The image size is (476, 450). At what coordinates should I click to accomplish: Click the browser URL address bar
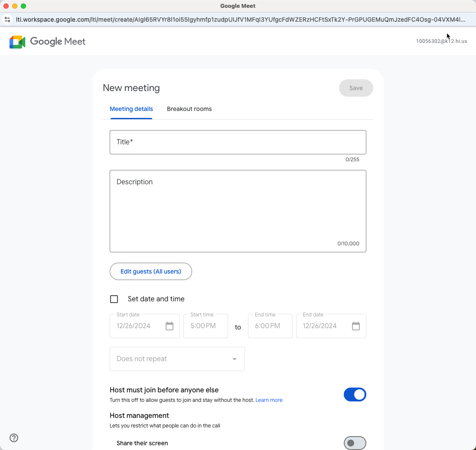click(x=241, y=20)
